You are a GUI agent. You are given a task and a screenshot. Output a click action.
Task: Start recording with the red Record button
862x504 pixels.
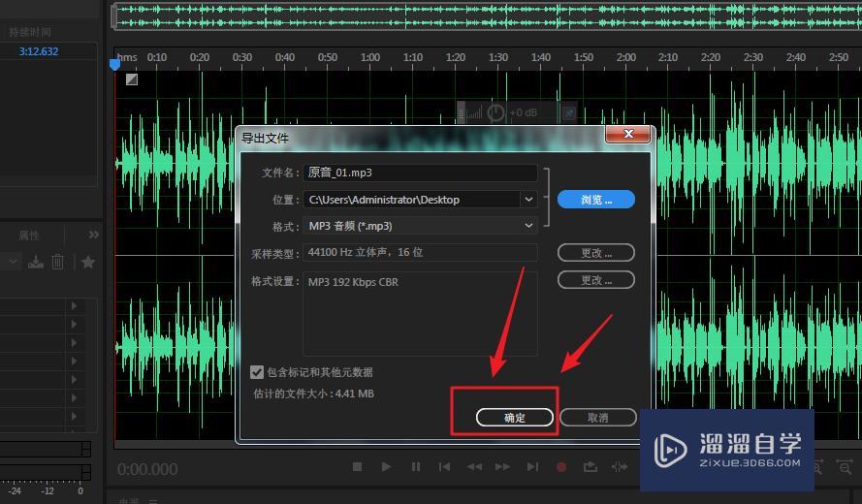coord(561,467)
